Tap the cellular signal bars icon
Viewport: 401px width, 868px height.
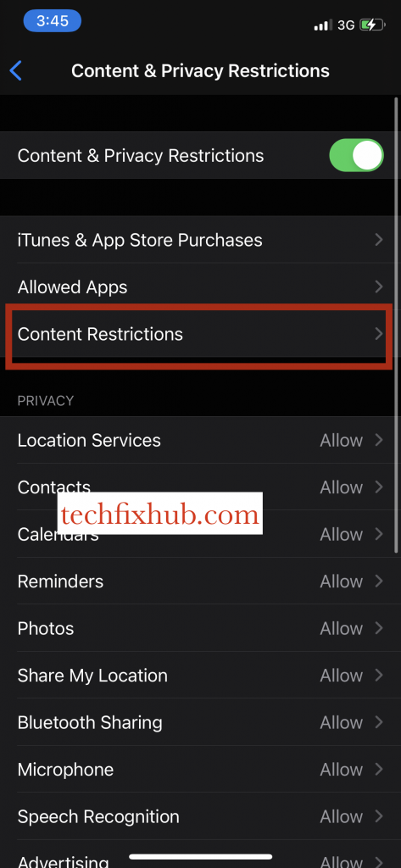(x=323, y=25)
